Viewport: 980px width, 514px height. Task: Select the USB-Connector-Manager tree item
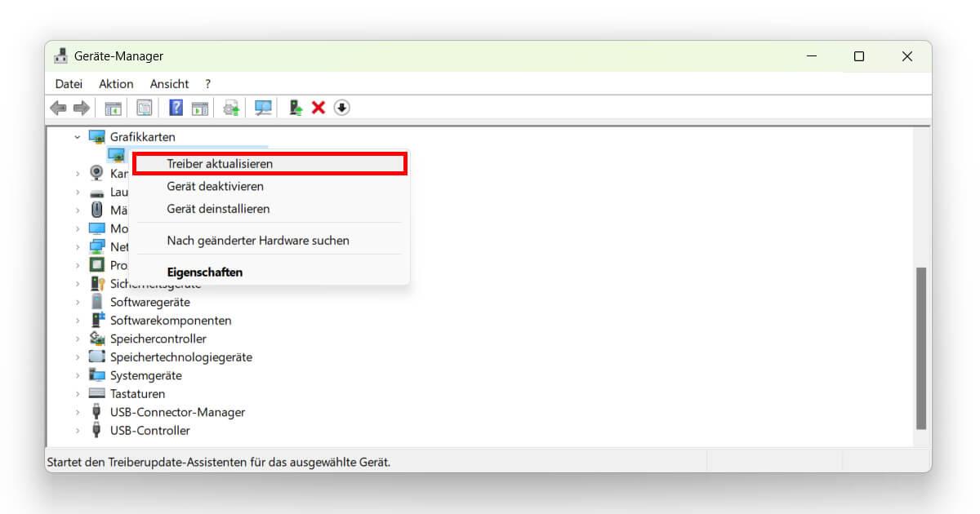177,412
